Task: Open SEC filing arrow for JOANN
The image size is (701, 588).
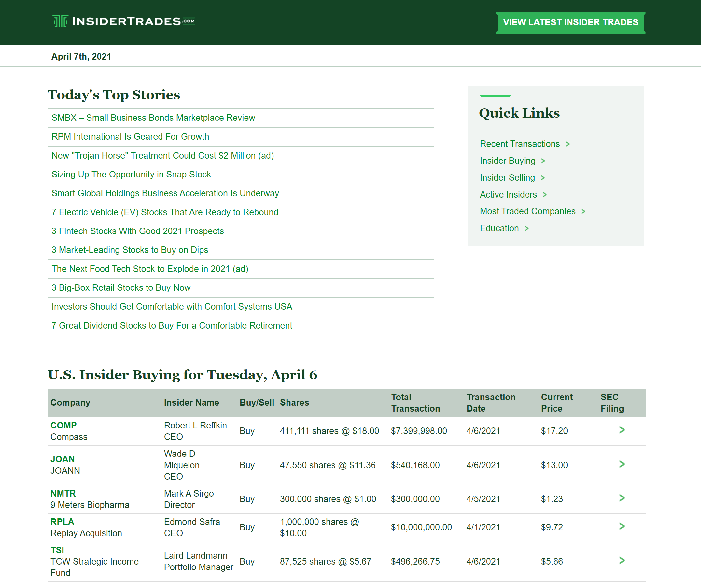Action: point(622,464)
